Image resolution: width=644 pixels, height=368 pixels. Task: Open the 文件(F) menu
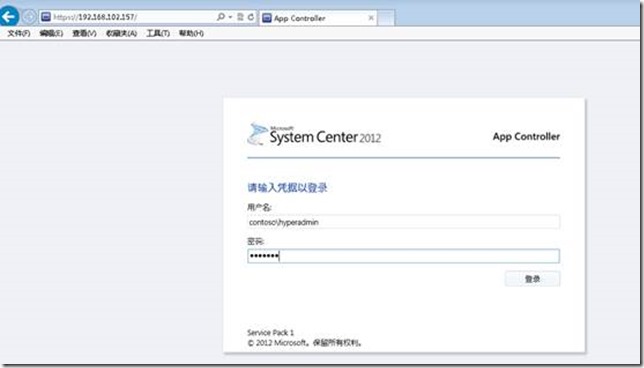(x=19, y=33)
